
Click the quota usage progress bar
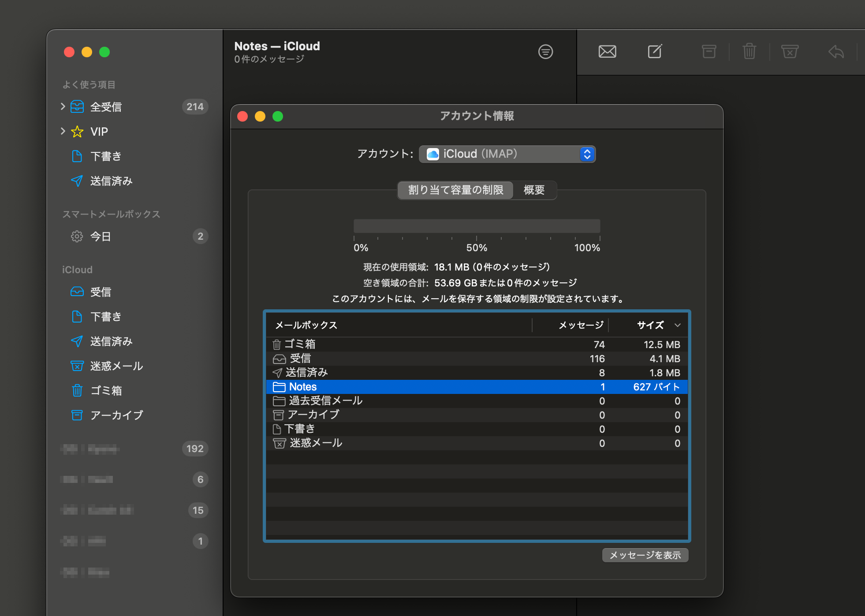coord(477,226)
